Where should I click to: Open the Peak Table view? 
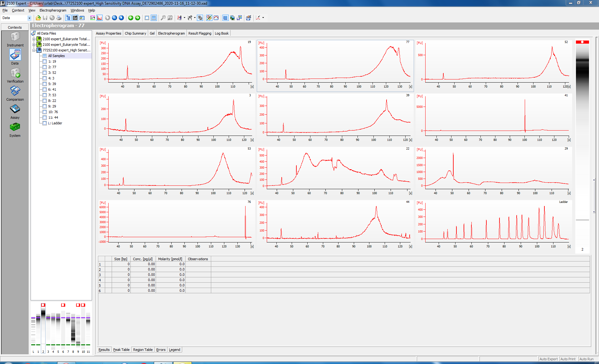click(x=121, y=350)
